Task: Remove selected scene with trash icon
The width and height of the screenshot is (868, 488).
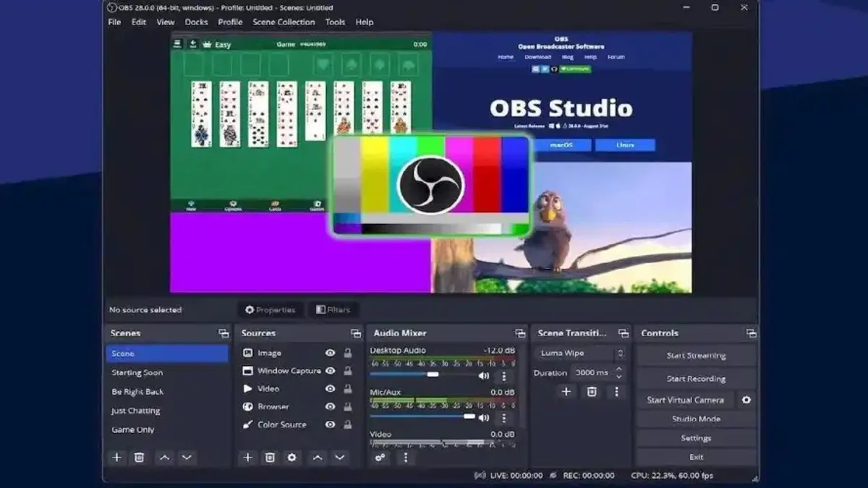Action: pos(140,457)
